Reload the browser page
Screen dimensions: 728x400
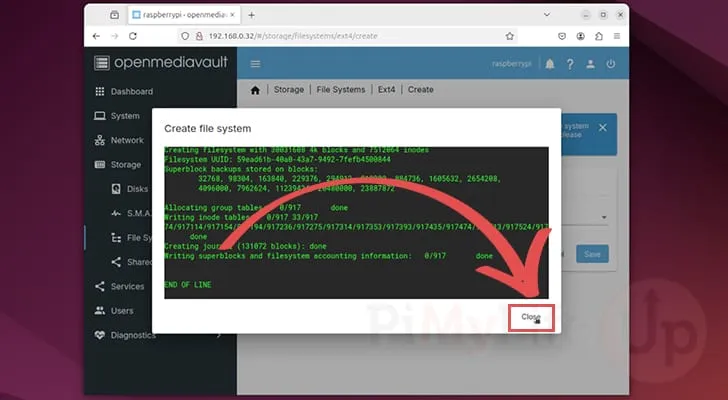point(133,36)
